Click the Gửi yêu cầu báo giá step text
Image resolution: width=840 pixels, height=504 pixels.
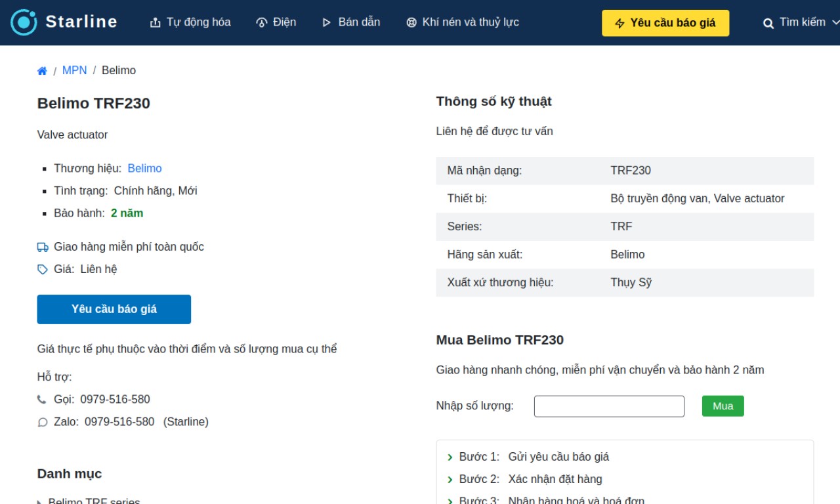tap(559, 457)
